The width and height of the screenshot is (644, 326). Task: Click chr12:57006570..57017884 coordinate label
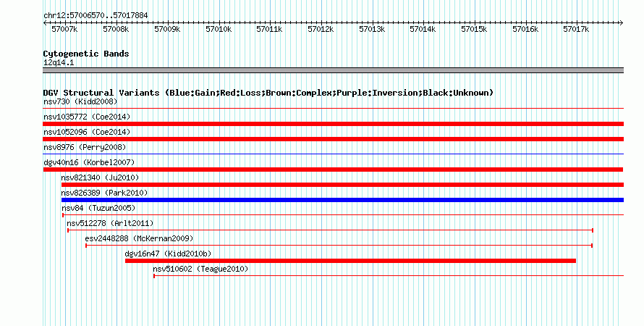click(x=96, y=16)
